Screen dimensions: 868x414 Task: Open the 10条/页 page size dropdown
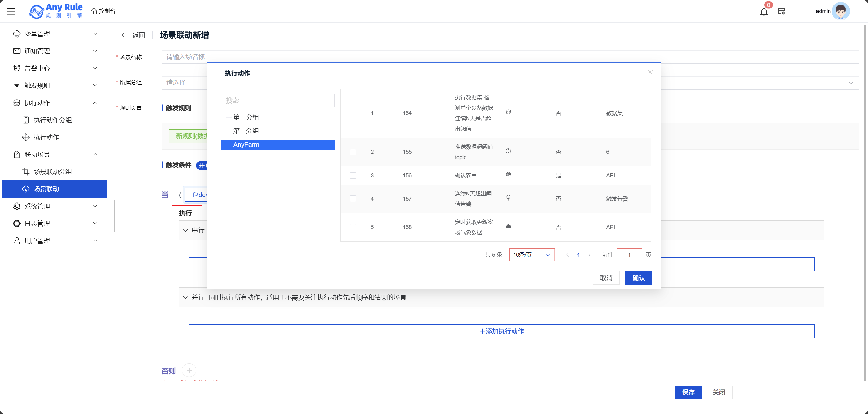point(532,255)
